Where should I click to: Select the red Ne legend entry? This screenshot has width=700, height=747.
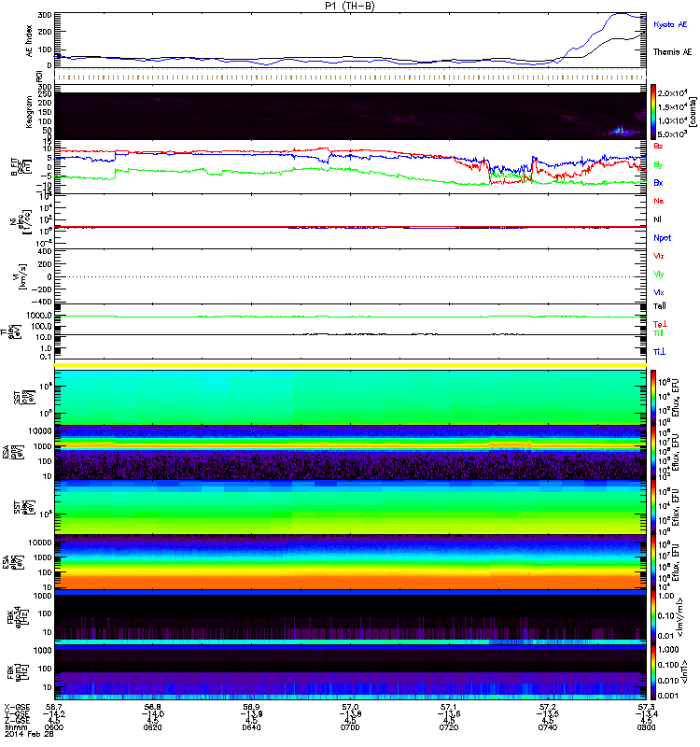658,201
